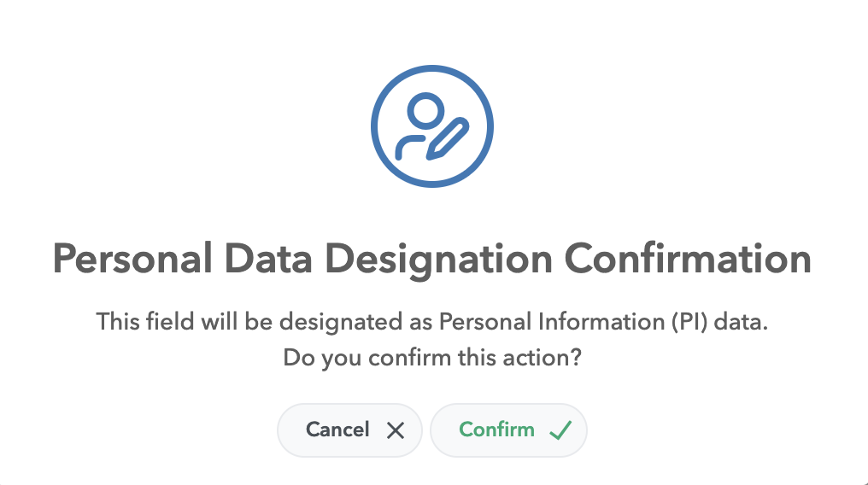Click the word Confirmation in title
Viewport: 868px width, 485px height.
pos(688,259)
